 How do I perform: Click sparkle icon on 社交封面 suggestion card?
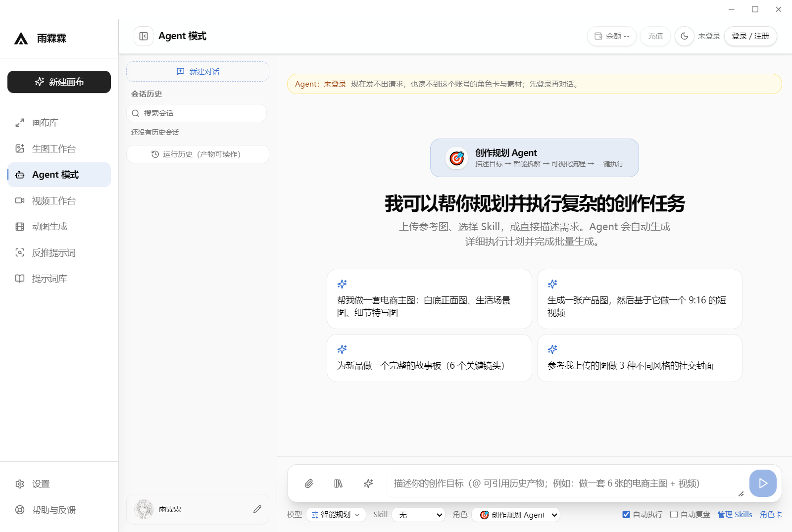[x=552, y=349]
